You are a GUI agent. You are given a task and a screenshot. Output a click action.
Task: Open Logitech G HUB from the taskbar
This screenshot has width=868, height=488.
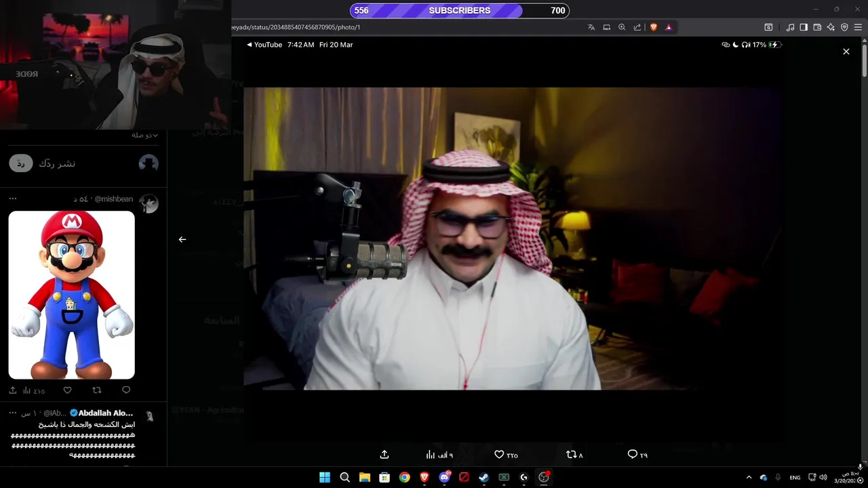(524, 477)
